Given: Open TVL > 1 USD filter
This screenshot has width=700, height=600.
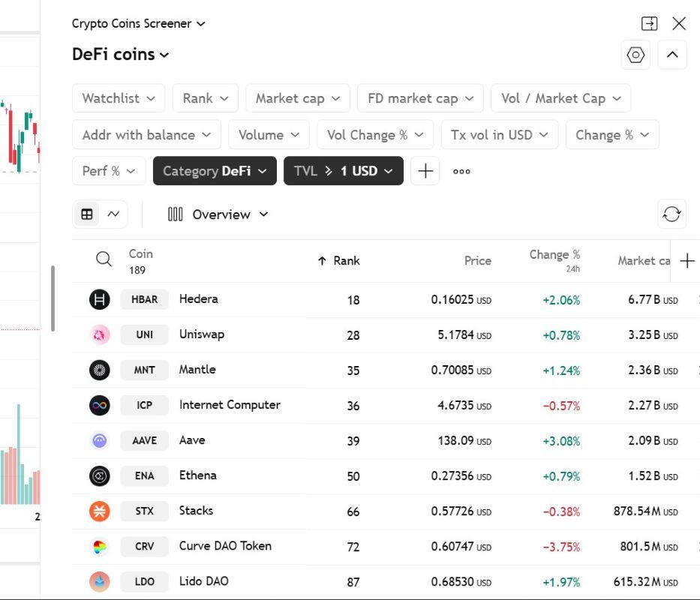Looking at the screenshot, I should point(344,171).
